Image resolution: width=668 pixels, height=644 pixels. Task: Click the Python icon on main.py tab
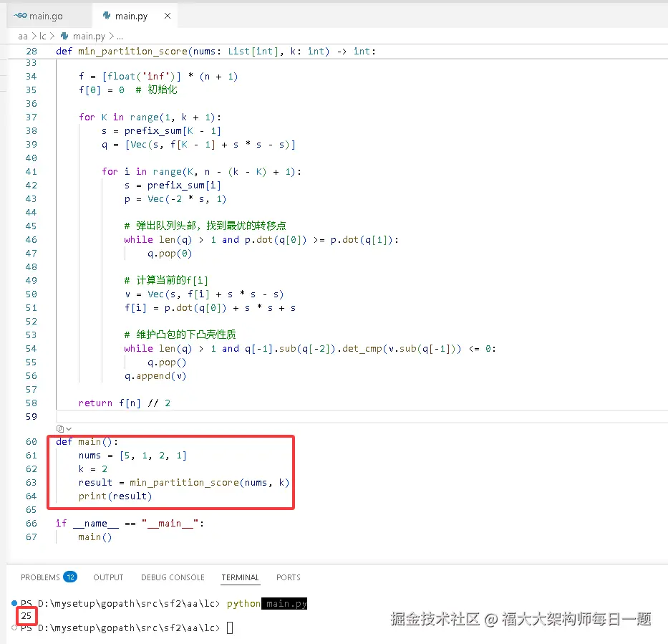pos(107,16)
